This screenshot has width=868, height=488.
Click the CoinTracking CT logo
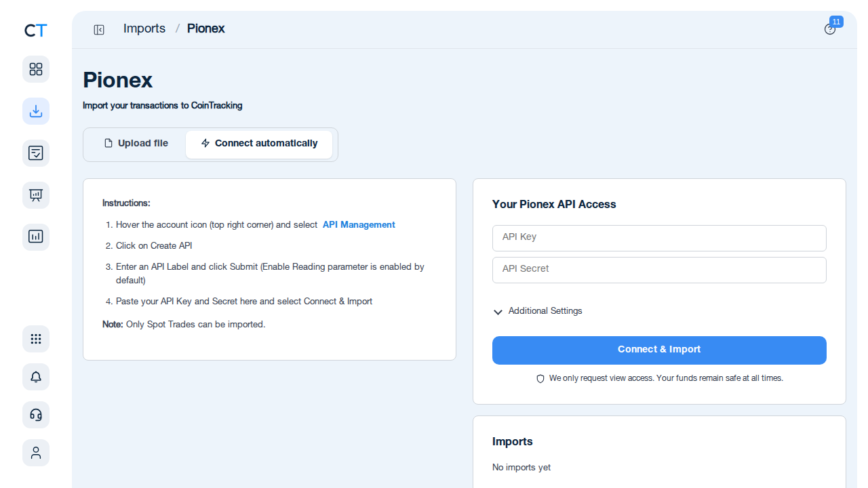point(36,30)
